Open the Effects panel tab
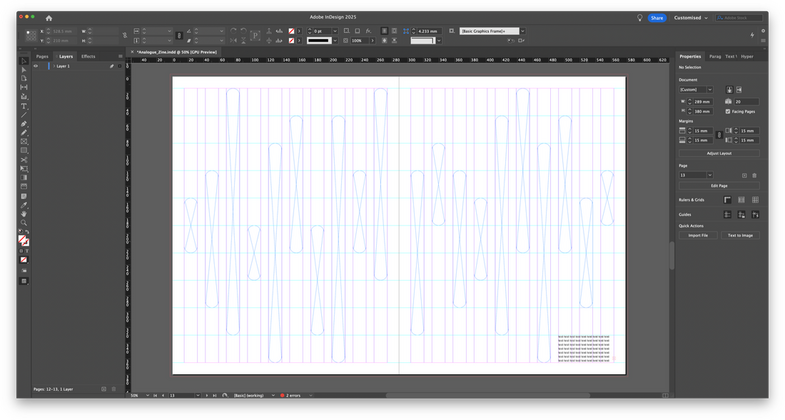The height and width of the screenshot is (420, 785). tap(88, 56)
